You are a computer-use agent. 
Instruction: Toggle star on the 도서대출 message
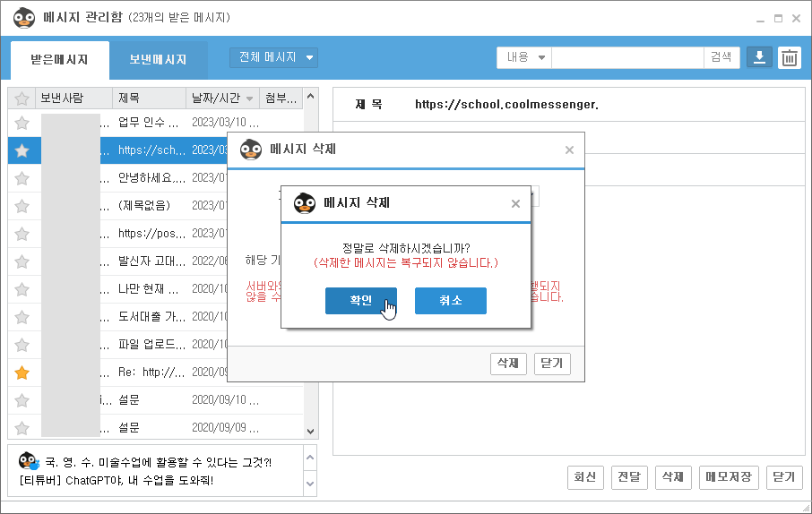tap(22, 317)
